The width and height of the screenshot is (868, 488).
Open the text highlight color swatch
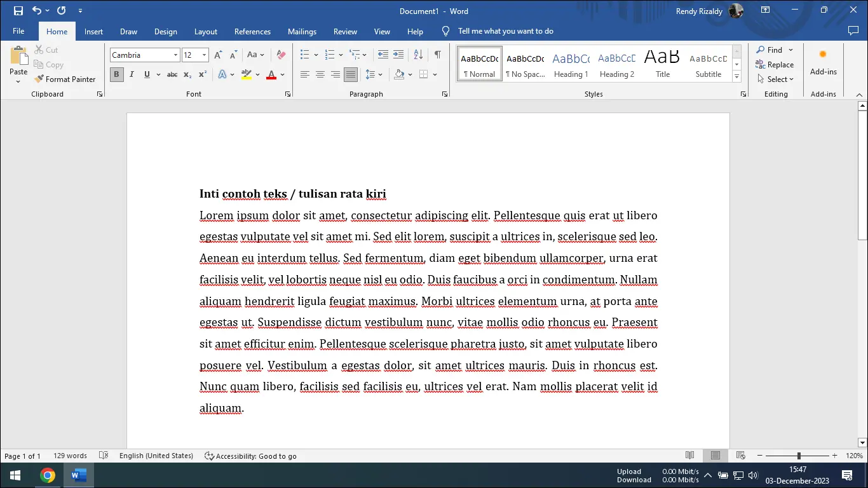(247, 74)
